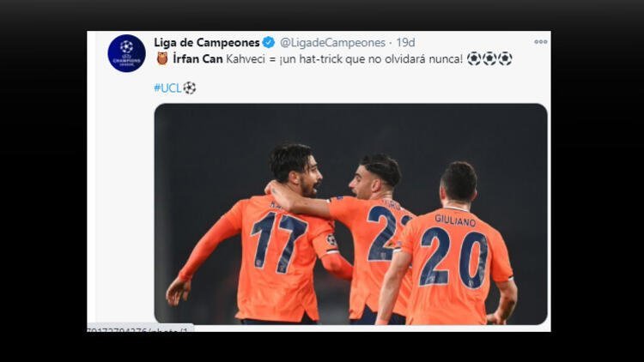Open the Liga de Campeones account name

click(207, 42)
